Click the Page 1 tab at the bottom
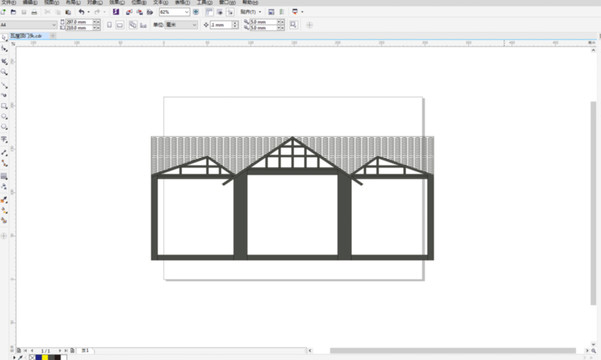The height and width of the screenshot is (360, 601). (85, 350)
